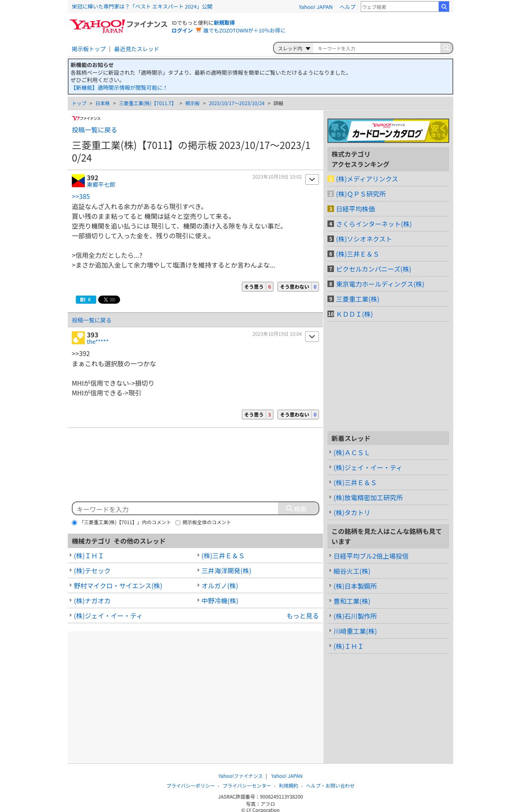
Task: Click the 新規取得 link
Action: (224, 23)
